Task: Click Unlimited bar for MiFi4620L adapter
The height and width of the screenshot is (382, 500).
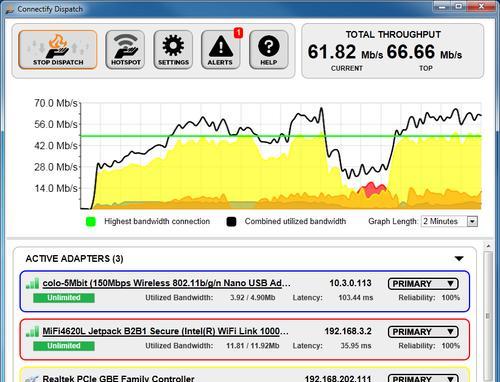Action: click(x=64, y=346)
